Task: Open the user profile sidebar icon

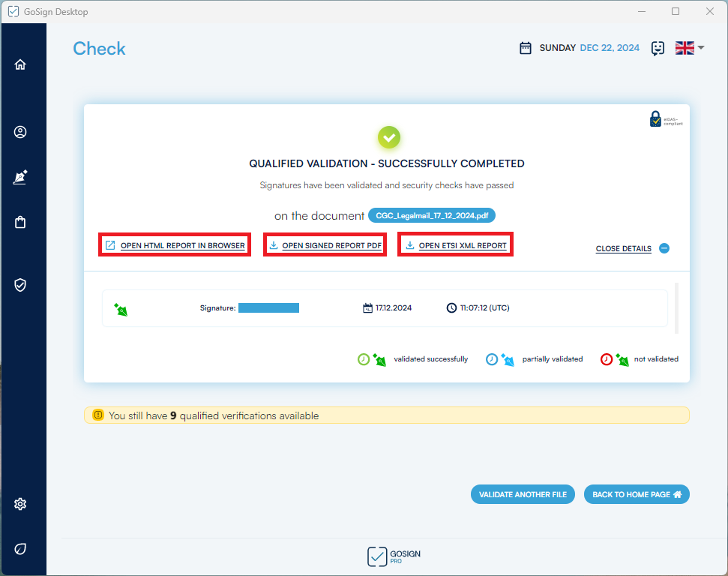Action: pyautogui.click(x=20, y=132)
